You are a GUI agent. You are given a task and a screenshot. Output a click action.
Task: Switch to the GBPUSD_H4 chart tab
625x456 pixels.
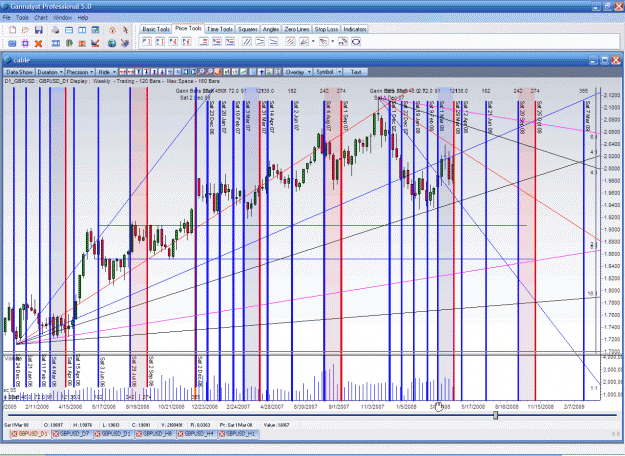[199, 434]
